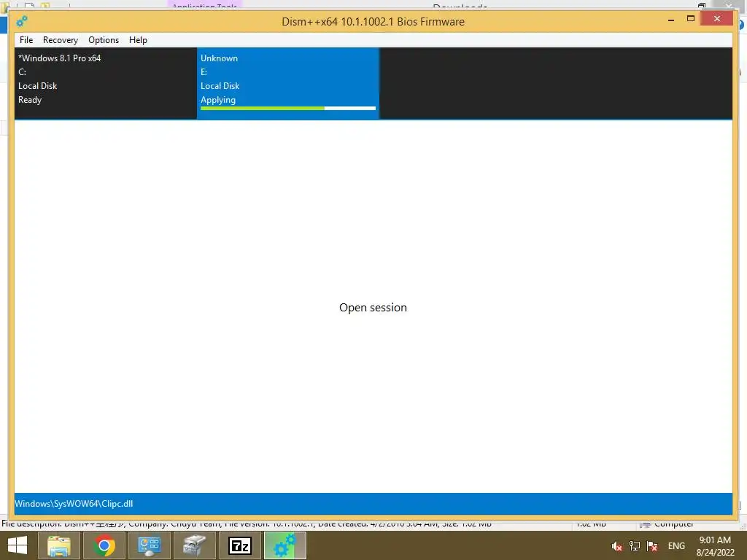This screenshot has width=747, height=560.
Task: Click the Dism++ taskbar icon
Action: 285,545
